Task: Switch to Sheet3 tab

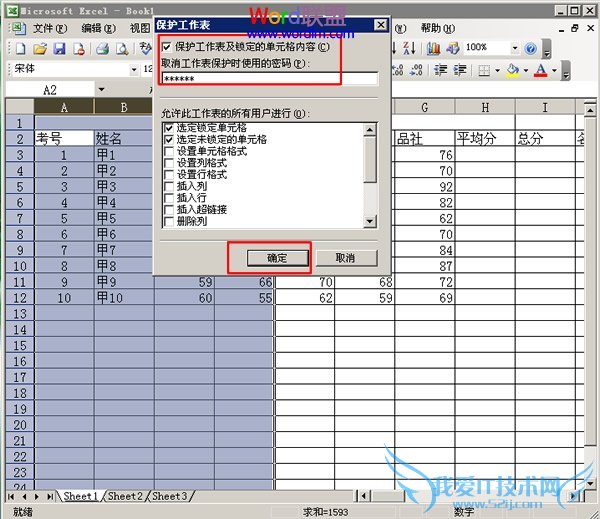Action: pyautogui.click(x=170, y=496)
